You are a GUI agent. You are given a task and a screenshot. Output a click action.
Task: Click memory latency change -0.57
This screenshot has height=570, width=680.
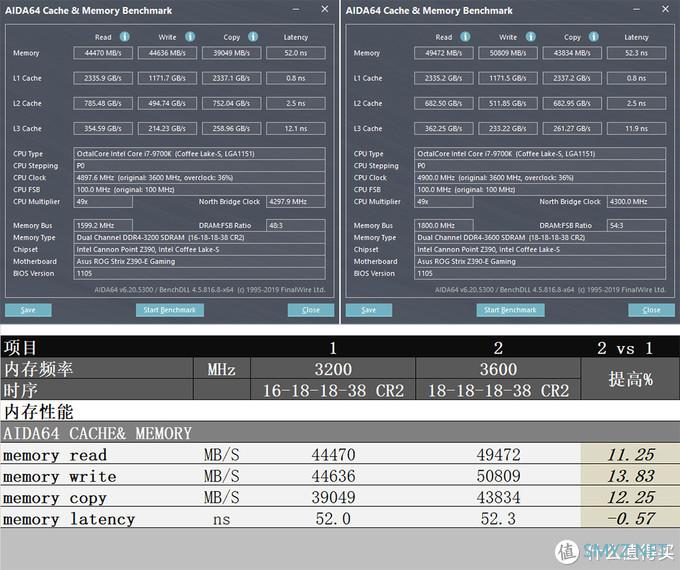630,518
